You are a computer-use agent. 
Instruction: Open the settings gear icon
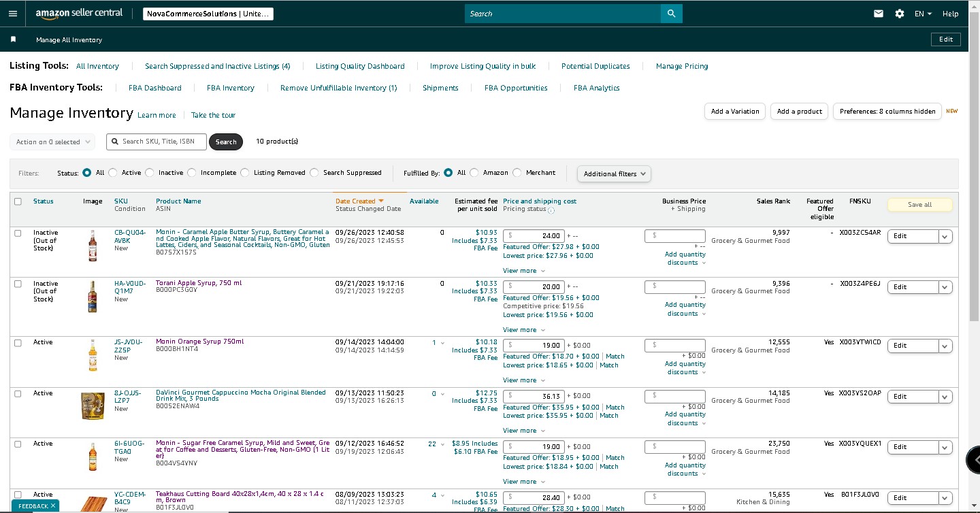(900, 14)
